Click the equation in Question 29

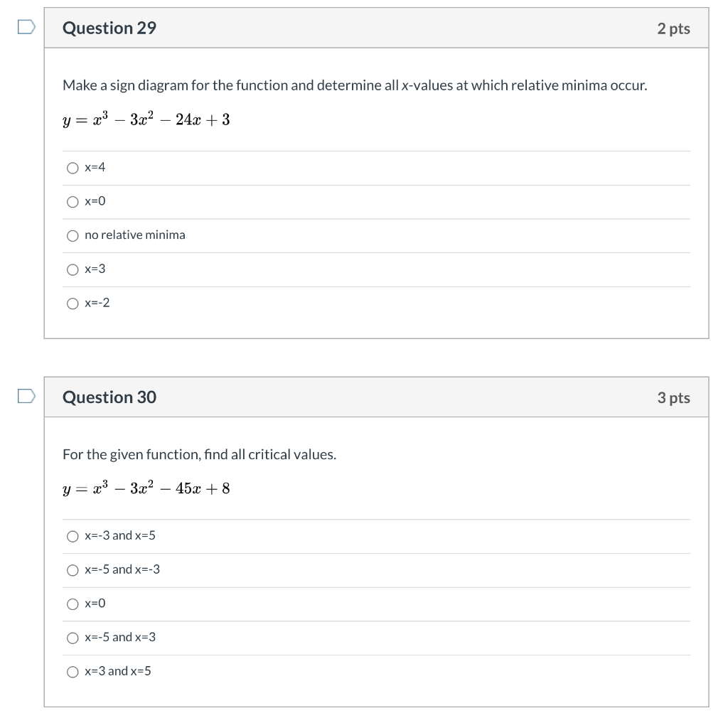tap(146, 119)
